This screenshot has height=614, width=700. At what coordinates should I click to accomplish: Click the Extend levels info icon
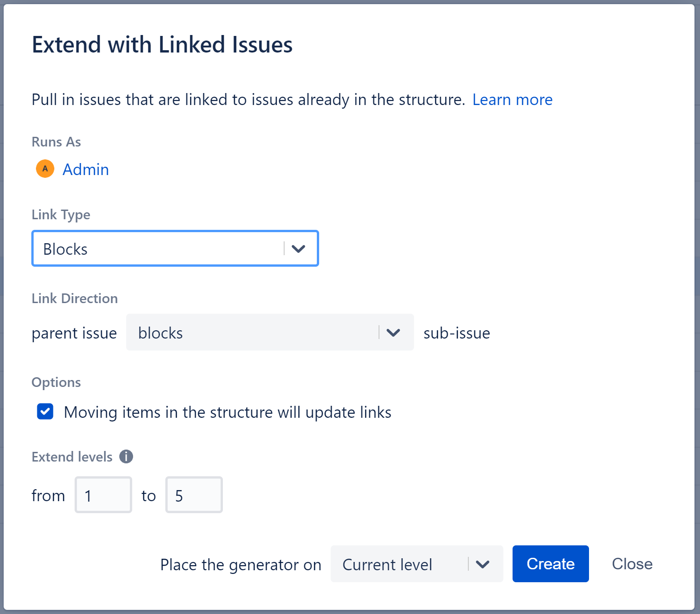125,456
